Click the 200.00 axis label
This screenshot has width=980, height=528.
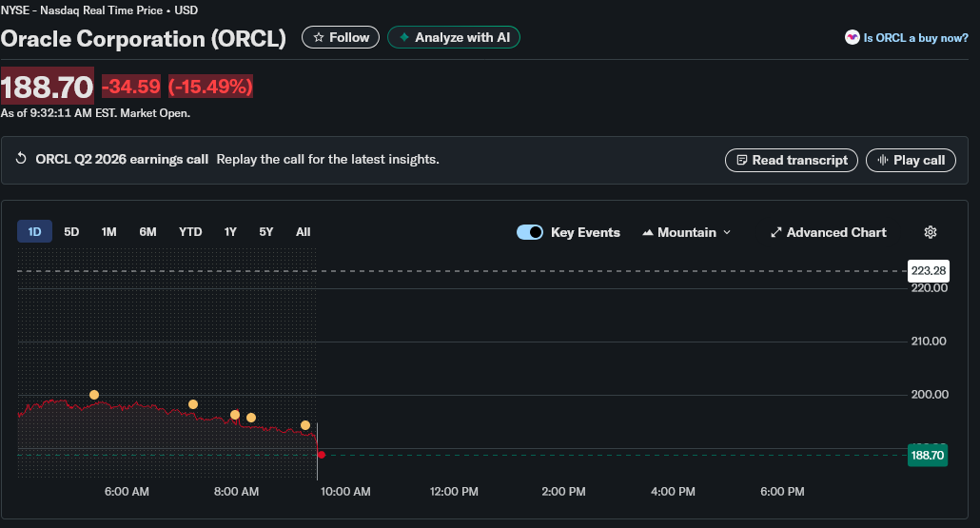(930, 394)
